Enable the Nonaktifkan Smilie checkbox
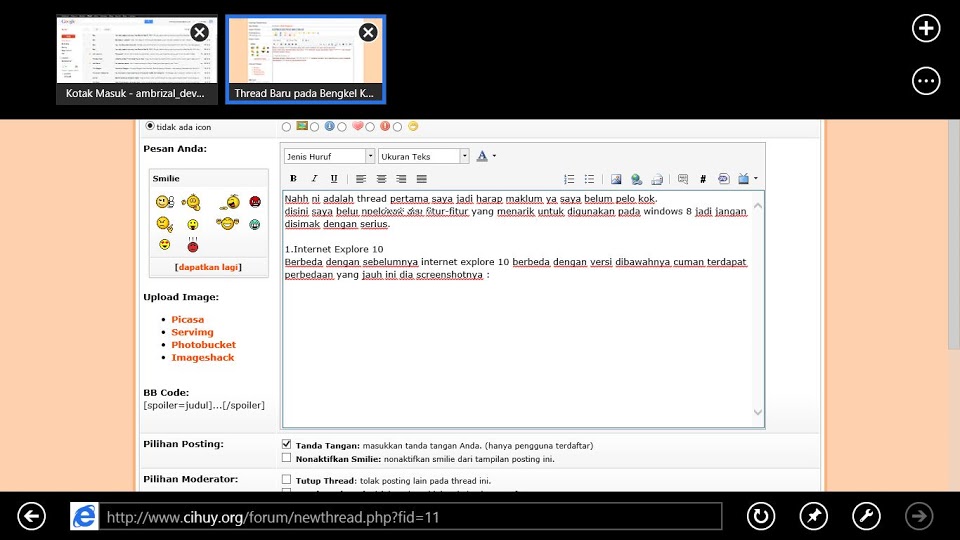This screenshot has width=960, height=540. pyautogui.click(x=287, y=457)
